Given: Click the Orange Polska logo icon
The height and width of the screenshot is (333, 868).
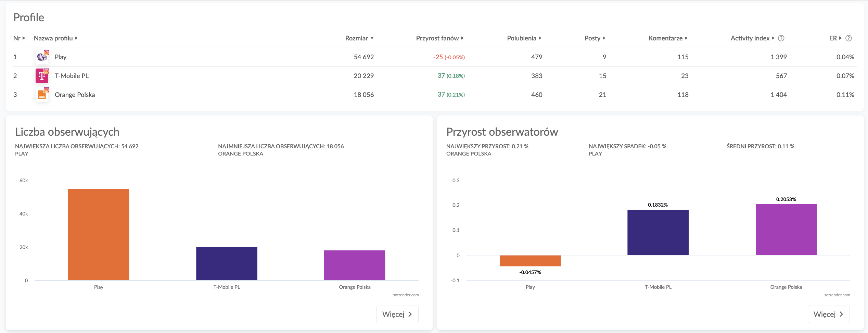Looking at the screenshot, I should pyautogui.click(x=42, y=95).
